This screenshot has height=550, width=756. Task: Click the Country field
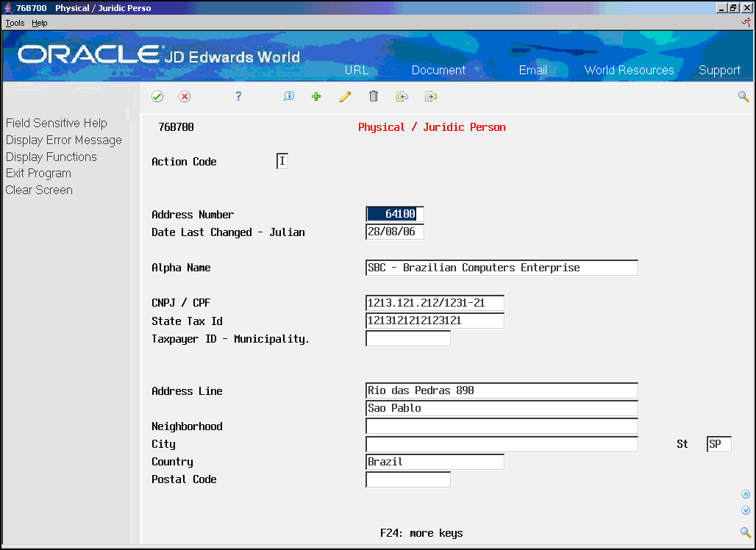coord(435,462)
